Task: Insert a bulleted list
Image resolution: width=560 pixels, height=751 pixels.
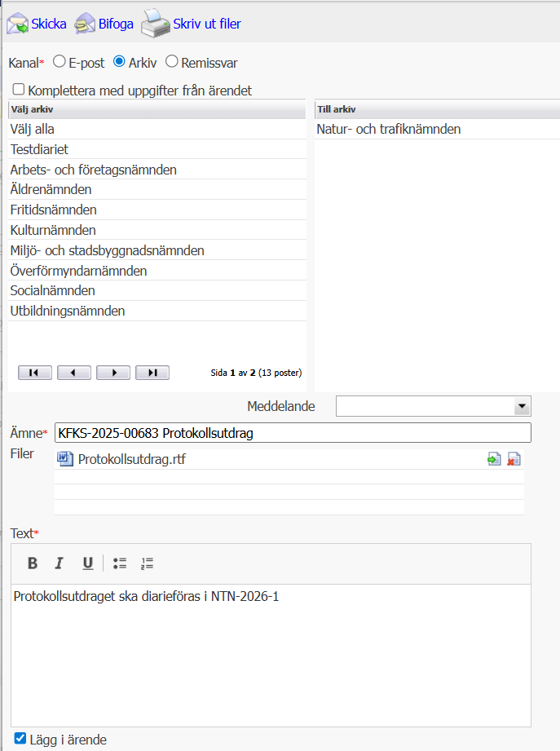Action: (121, 563)
